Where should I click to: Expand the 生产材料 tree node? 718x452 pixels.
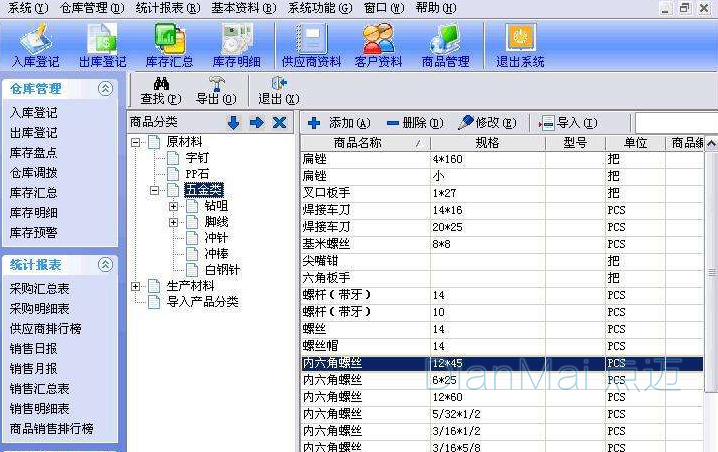[136, 286]
